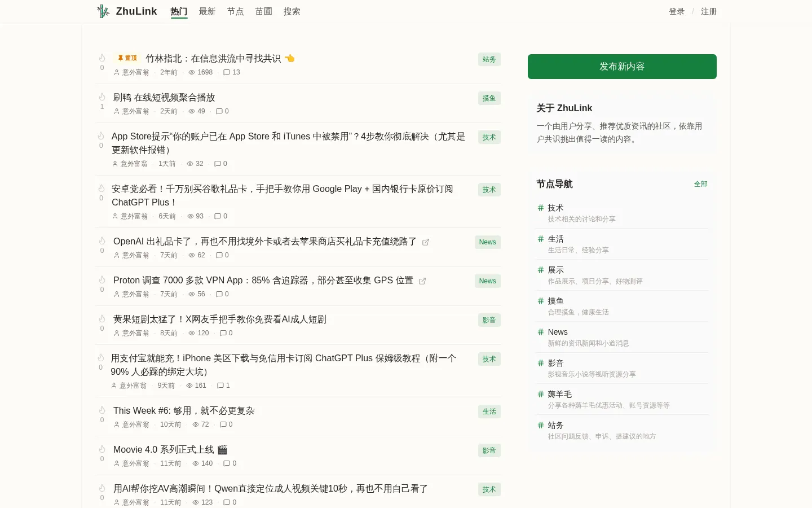Click comment count icon on the 竹林指北 post

227,72
